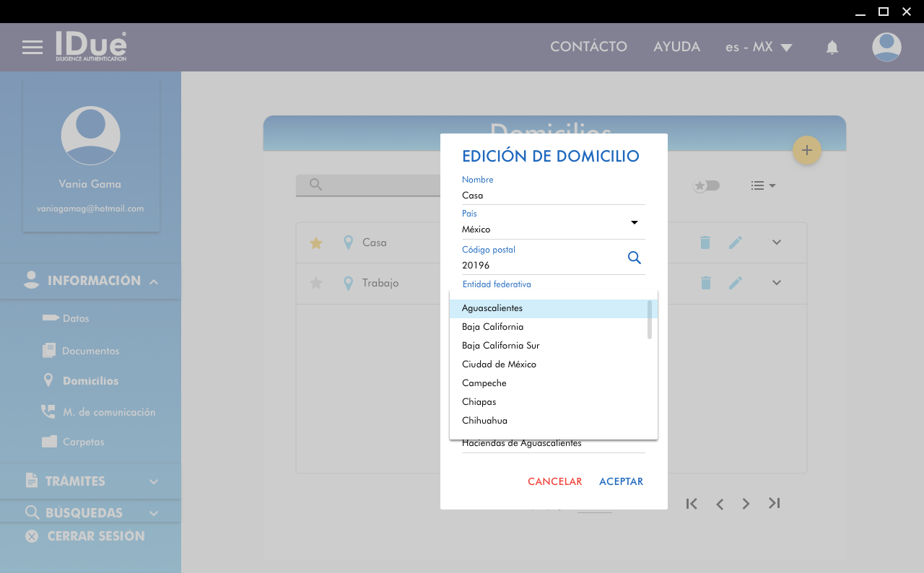Choose Baja California Sur option
924x573 pixels.
point(500,346)
